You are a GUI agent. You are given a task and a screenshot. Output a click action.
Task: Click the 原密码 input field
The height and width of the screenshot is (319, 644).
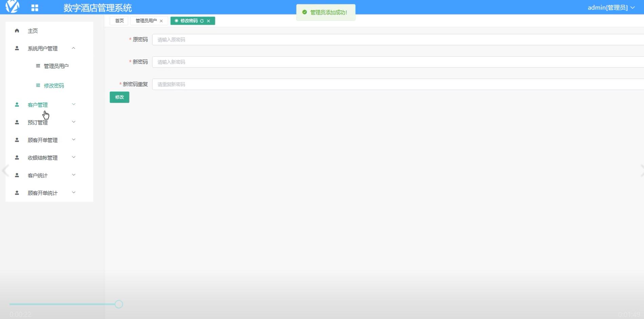click(x=397, y=40)
